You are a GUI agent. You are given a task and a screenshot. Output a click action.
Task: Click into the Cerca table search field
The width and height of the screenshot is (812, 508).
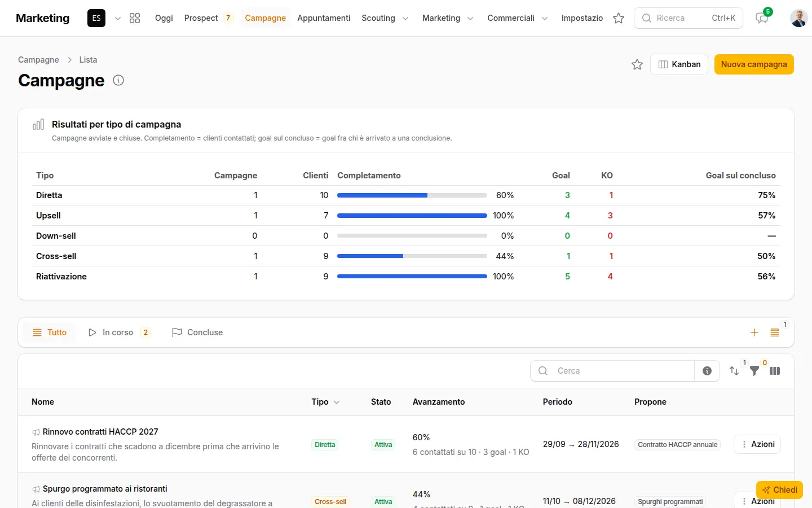(612, 371)
